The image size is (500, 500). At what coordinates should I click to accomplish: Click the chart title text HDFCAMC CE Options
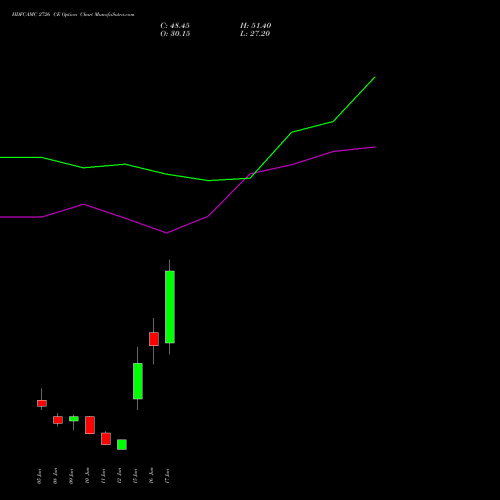(73, 15)
